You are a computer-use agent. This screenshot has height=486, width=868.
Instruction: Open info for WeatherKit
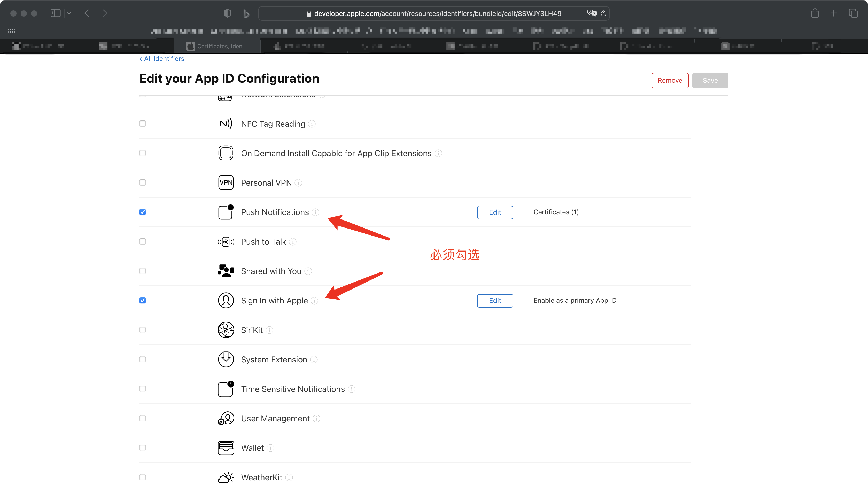pos(289,477)
